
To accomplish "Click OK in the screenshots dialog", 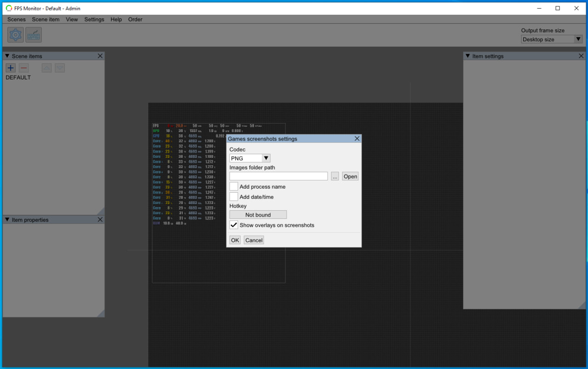I will [235, 240].
